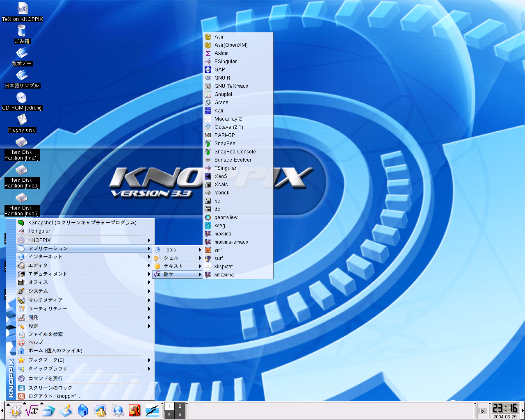Choose ファイルを検索 in the K menu
Screen dimensions: 525x420
[84, 334]
